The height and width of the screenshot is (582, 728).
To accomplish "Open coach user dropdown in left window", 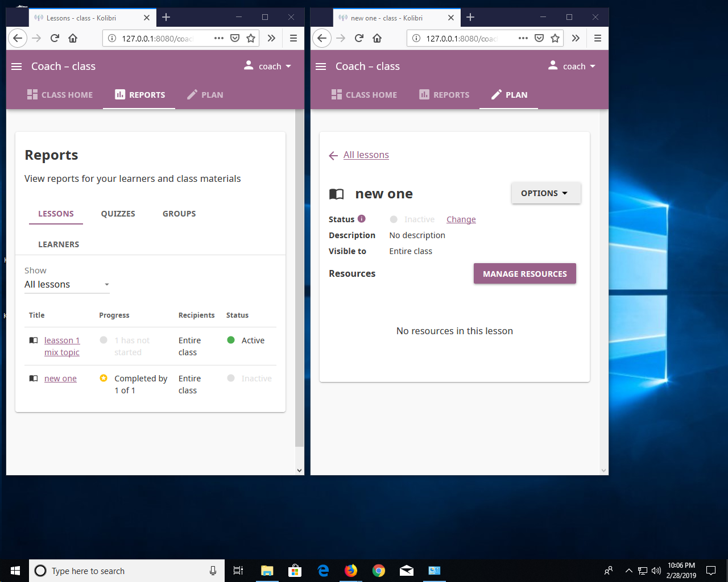I will pos(267,66).
